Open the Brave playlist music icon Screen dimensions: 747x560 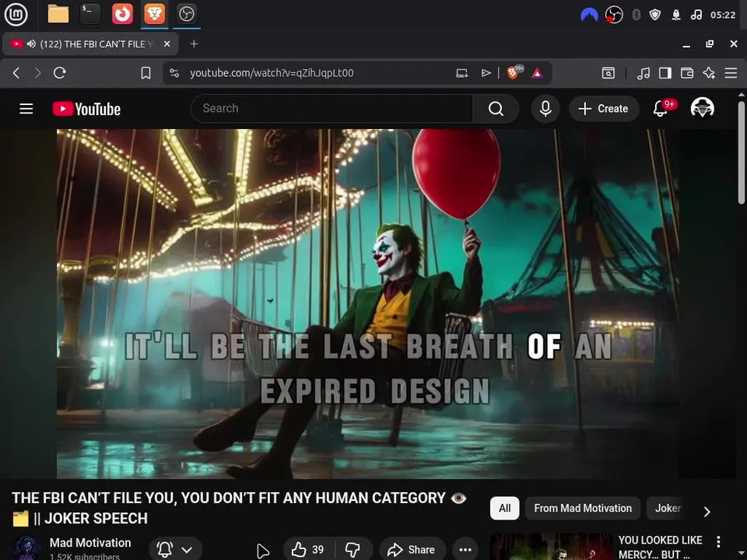644,73
